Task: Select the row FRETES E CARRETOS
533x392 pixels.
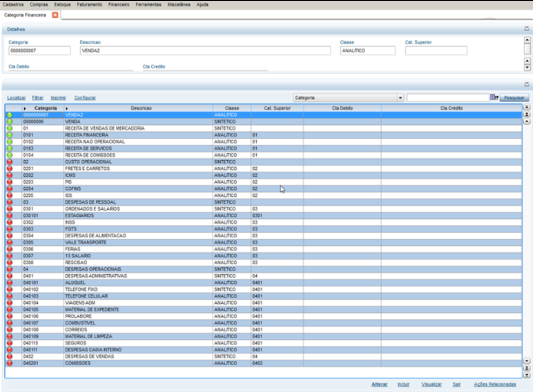Action: (x=263, y=169)
